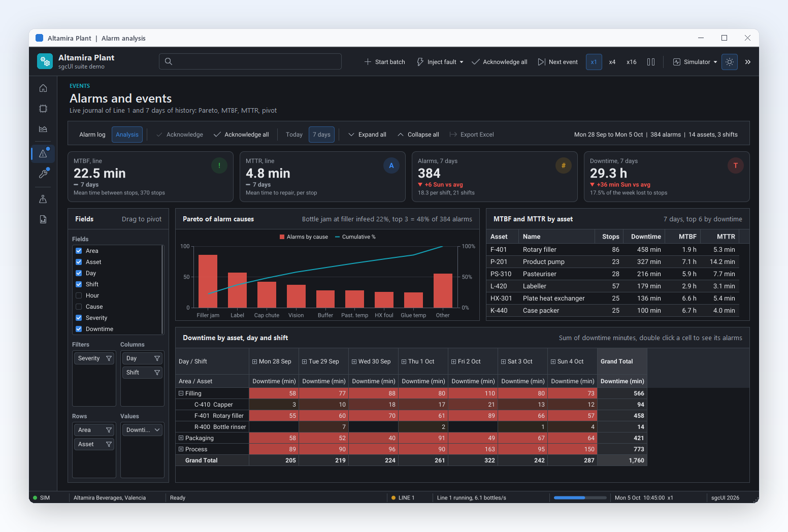Switch to the Alarm log tab
The image size is (788, 532).
[92, 135]
